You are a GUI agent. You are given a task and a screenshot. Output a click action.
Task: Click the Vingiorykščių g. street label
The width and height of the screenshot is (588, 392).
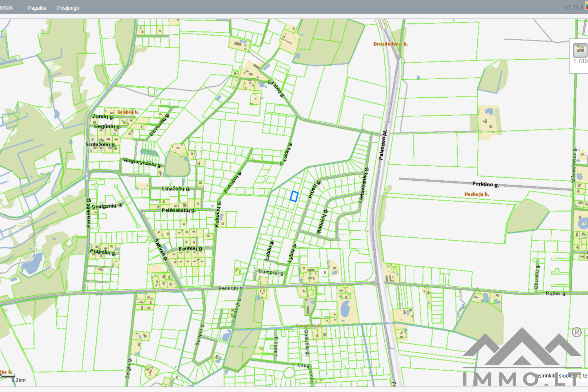pyautogui.click(x=142, y=162)
